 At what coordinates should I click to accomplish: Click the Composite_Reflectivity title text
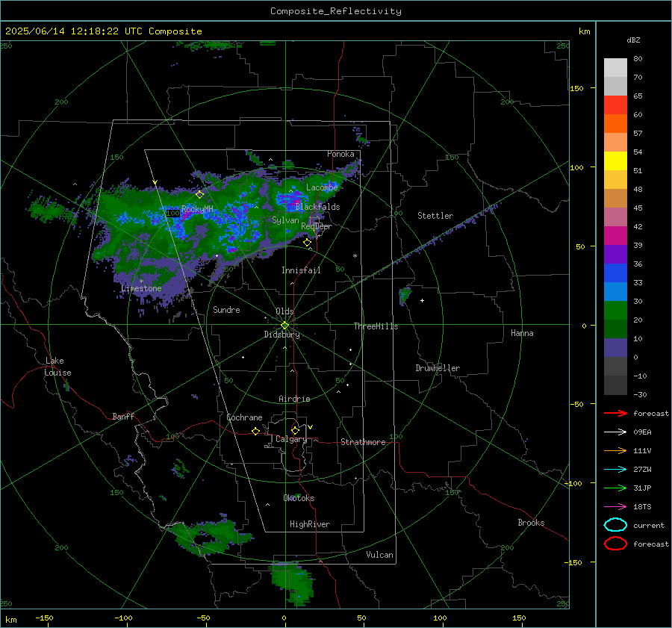pyautogui.click(x=335, y=11)
